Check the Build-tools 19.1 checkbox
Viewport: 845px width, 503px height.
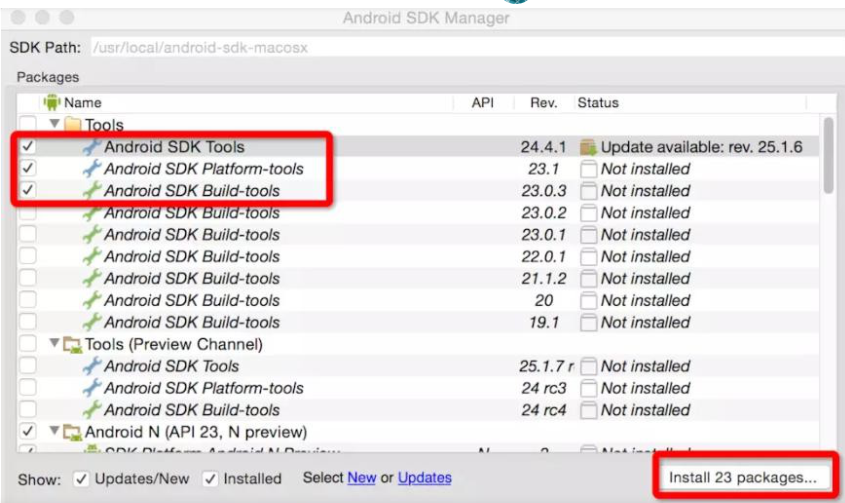point(27,321)
